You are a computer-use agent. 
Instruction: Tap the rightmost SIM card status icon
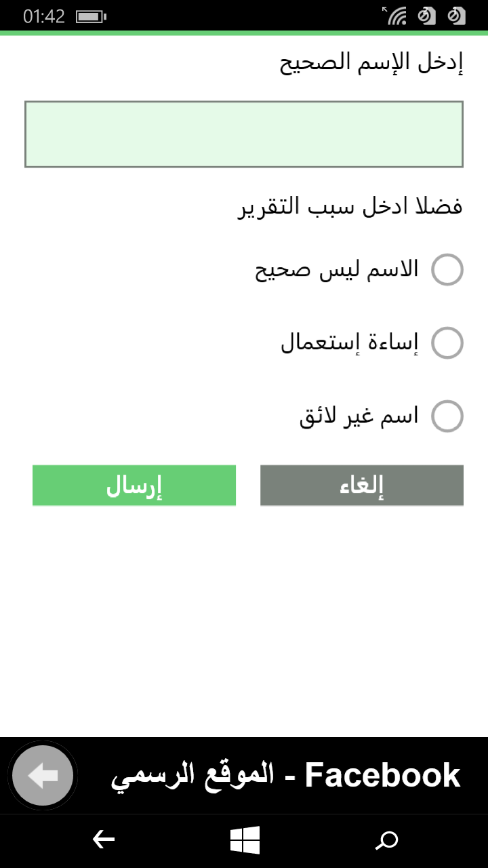click(x=457, y=16)
